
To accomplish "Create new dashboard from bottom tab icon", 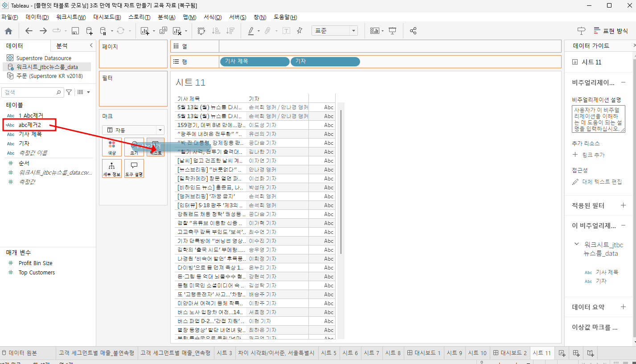I will 576,353.
